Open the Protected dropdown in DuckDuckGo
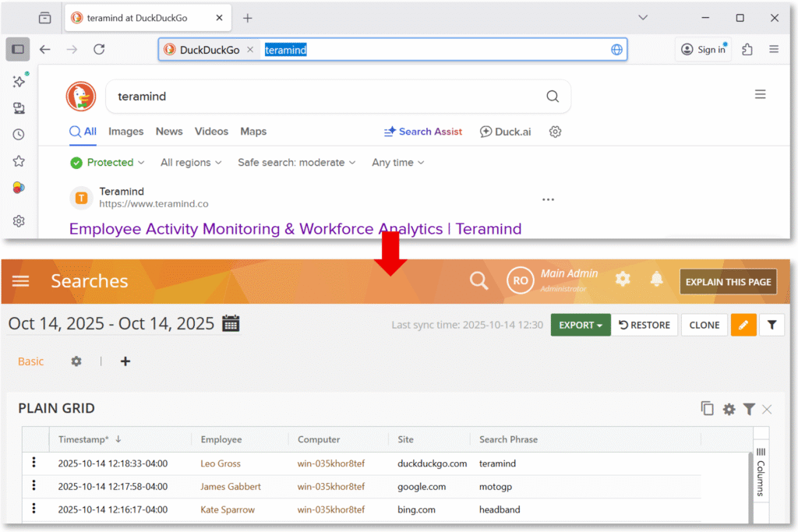The image size is (798, 532). point(107,162)
